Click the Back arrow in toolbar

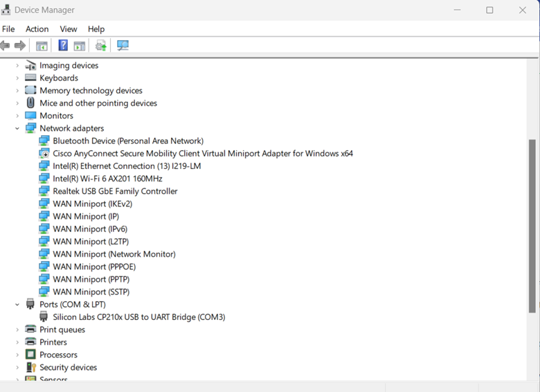[6, 46]
